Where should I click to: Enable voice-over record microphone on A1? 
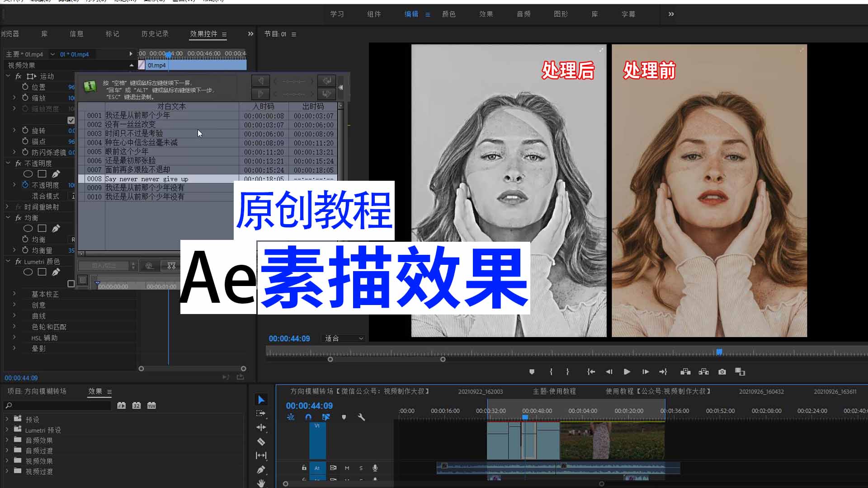coord(375,468)
